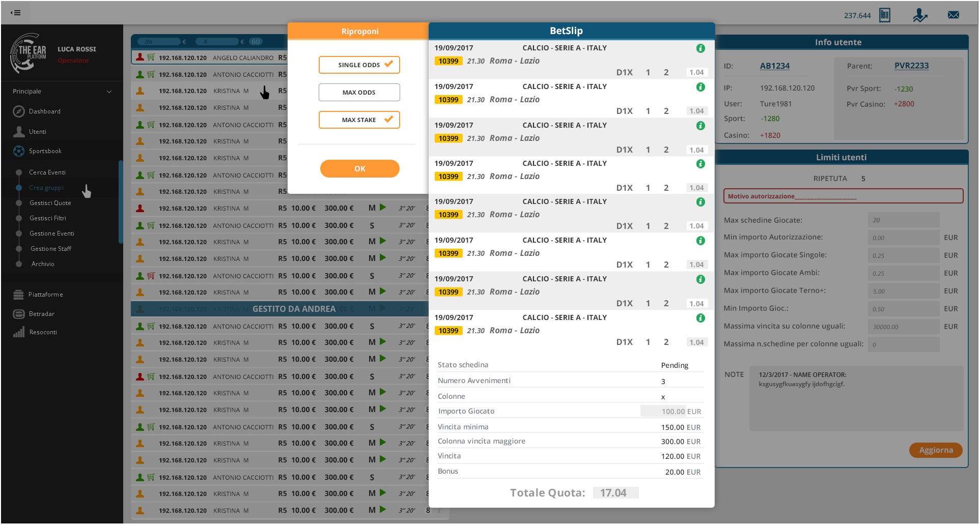This screenshot has width=980, height=525.
Task: Click the Massima n.schedine per colonne uguali field
Action: point(904,344)
